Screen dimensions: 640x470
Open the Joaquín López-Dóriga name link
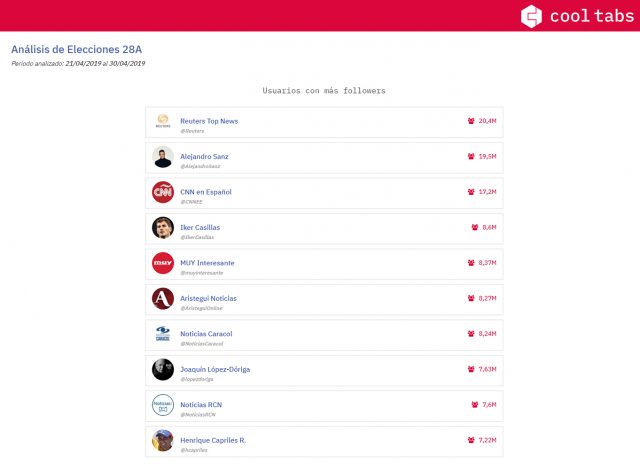(215, 370)
